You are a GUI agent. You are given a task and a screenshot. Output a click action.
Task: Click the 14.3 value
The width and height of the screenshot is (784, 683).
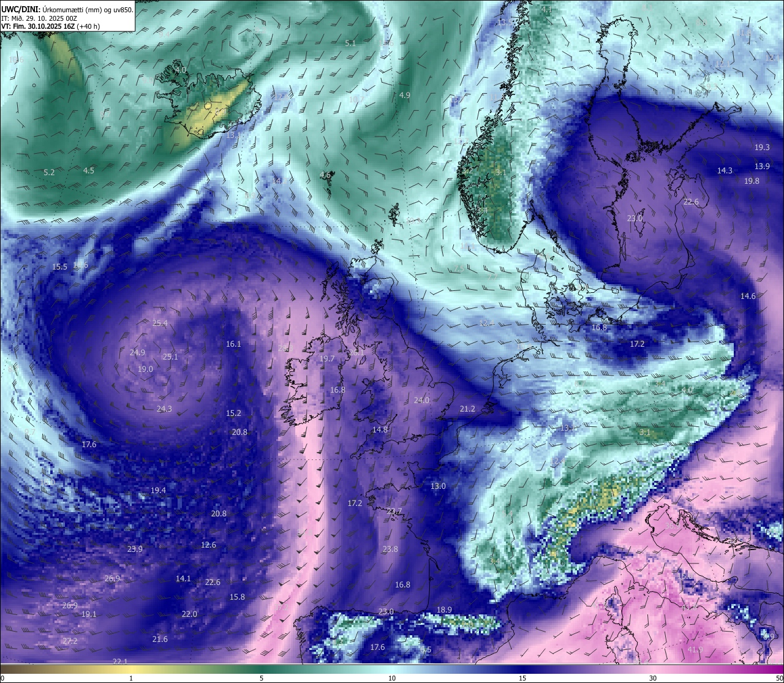click(x=725, y=171)
